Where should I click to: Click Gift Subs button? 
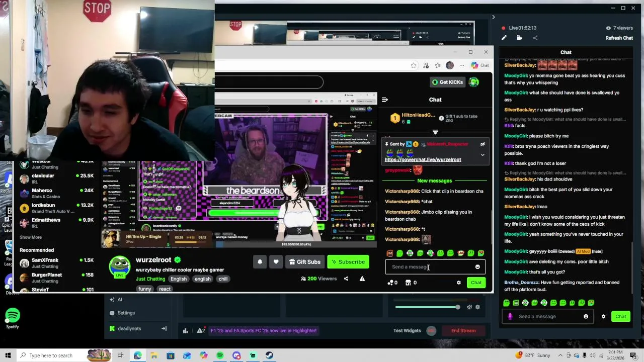[305, 262]
